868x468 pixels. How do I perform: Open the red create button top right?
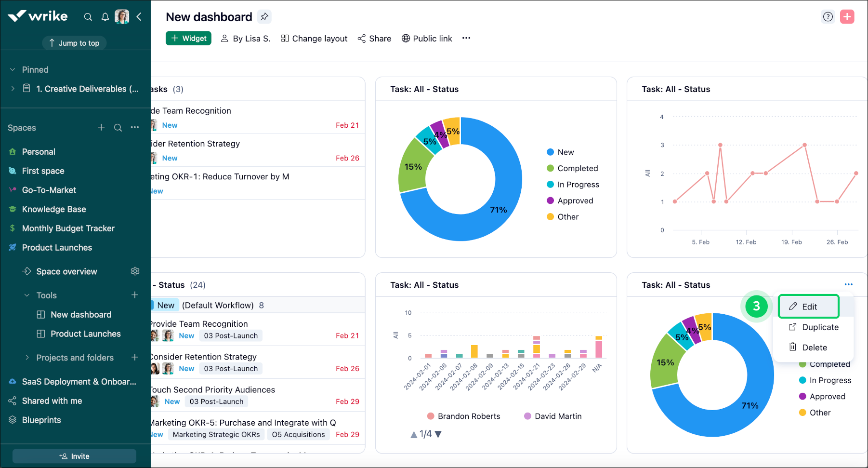847,16
